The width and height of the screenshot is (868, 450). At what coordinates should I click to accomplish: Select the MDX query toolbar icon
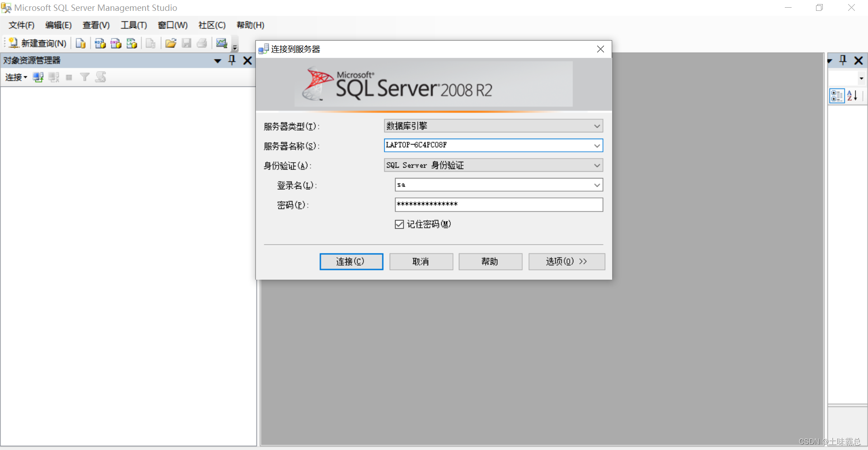pos(100,43)
